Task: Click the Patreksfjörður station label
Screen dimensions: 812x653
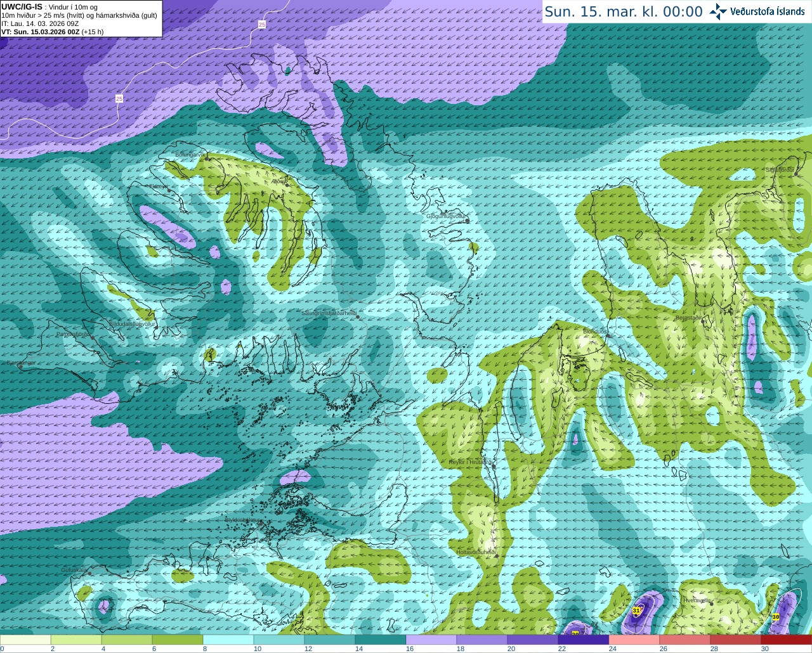Action: 74,334
